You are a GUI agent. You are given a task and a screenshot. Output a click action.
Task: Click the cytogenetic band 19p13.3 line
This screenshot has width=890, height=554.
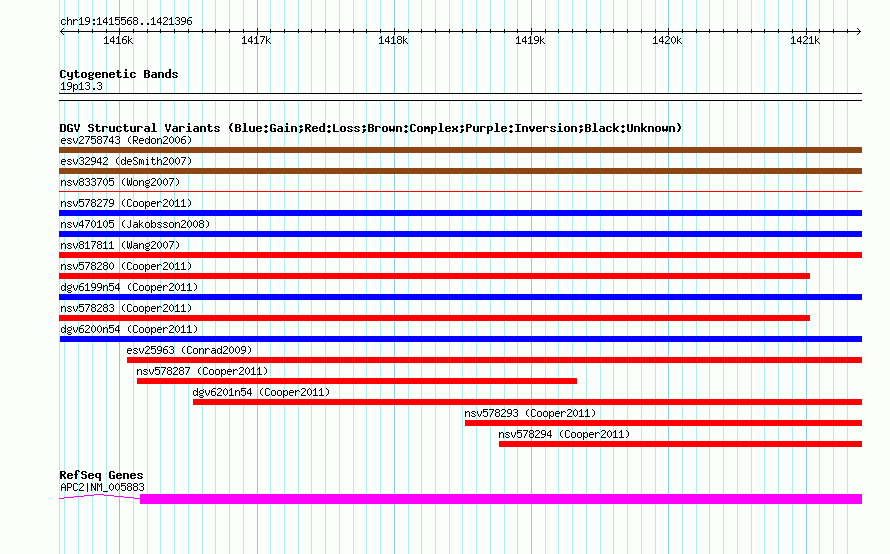[460, 97]
